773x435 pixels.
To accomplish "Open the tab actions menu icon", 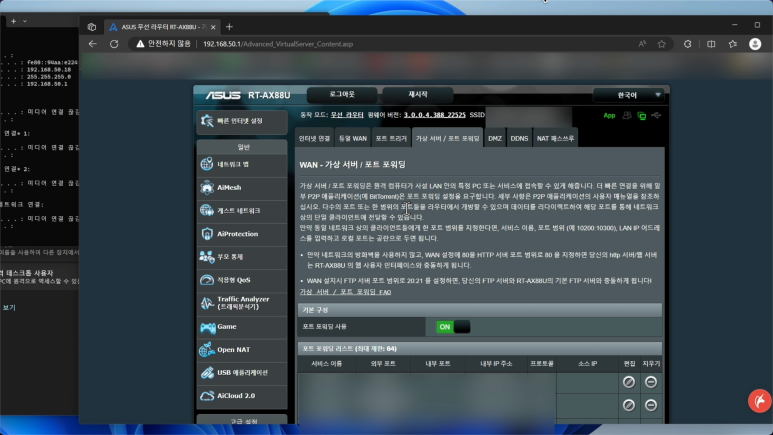I will click(x=92, y=27).
